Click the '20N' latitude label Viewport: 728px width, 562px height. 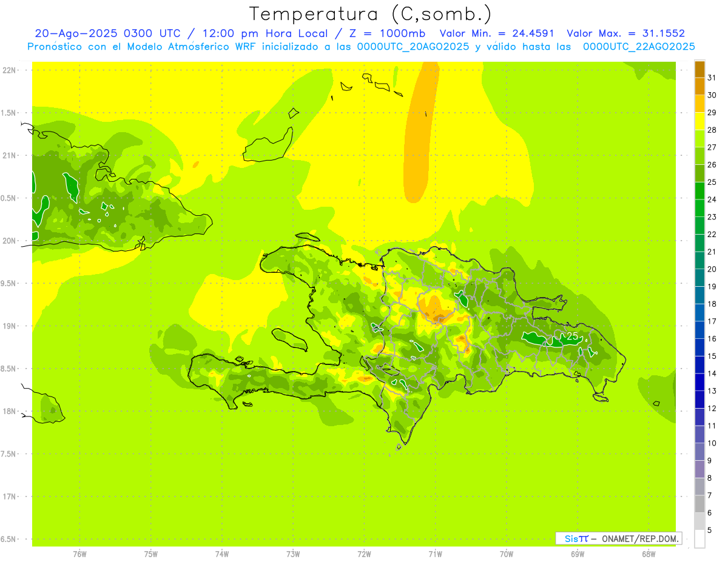(x=9, y=241)
